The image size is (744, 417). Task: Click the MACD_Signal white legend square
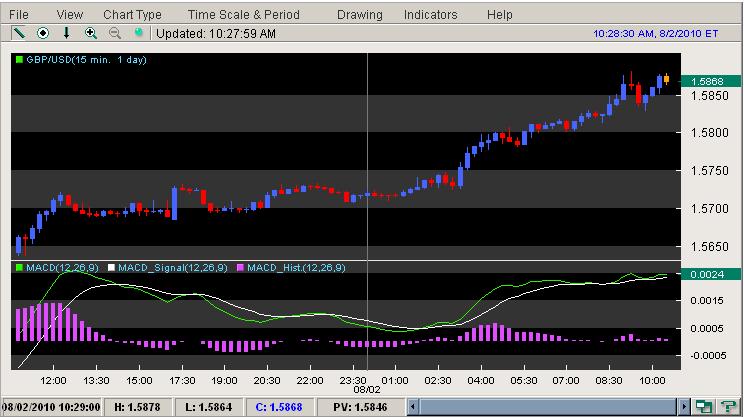[x=111, y=268]
